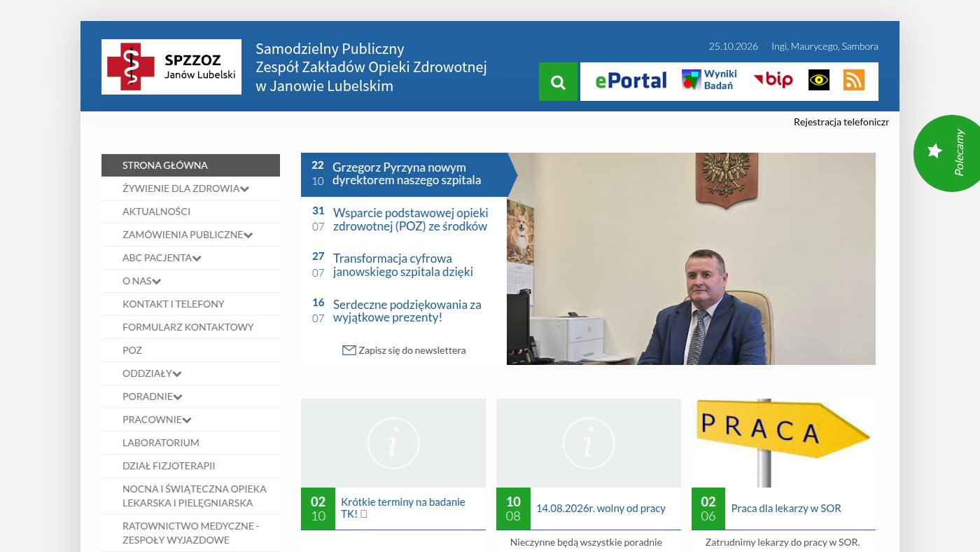Open Krótkie terminy na badanie TK link
Viewport: 980px width, 552px height.
(403, 508)
